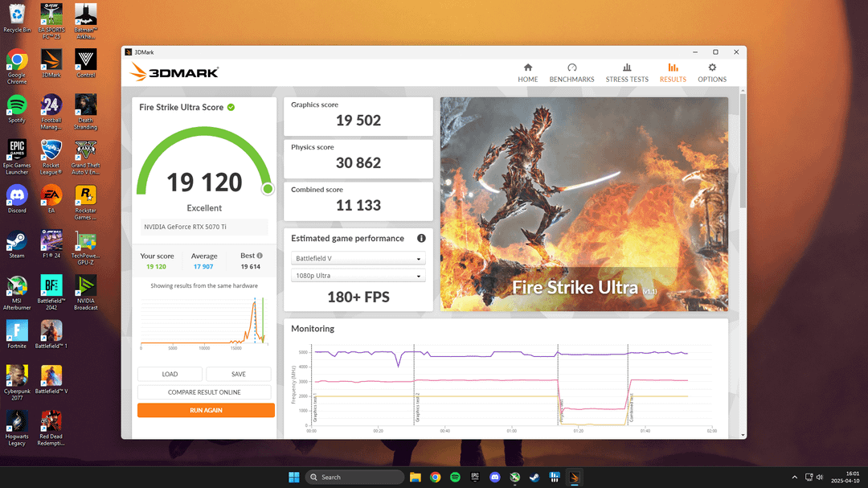Open the clock and date in taskbar
Viewport: 868px width, 488px height.
845,477
